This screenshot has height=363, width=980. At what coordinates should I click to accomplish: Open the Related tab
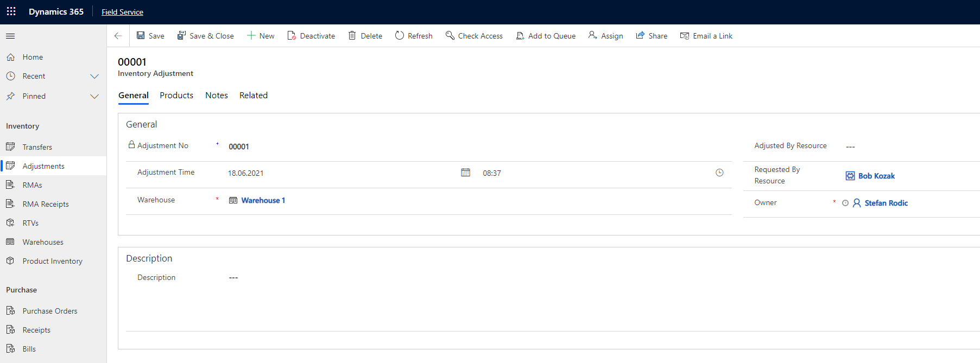tap(254, 95)
